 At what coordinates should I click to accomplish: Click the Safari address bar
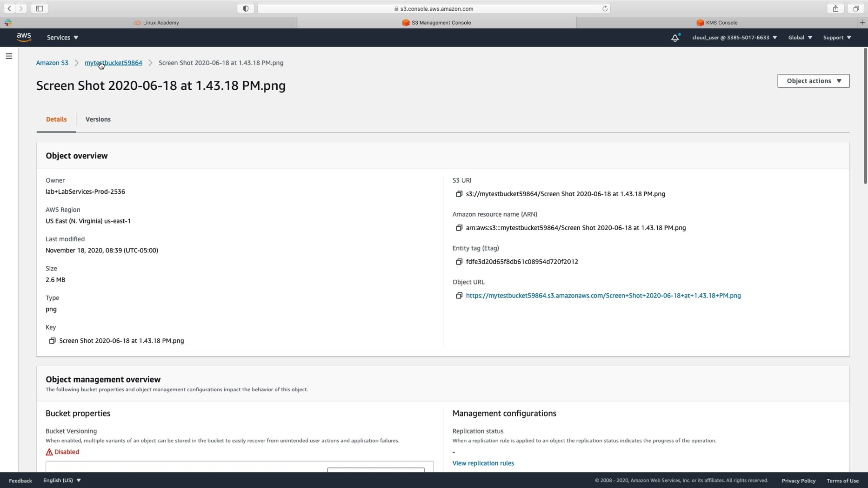click(434, 8)
